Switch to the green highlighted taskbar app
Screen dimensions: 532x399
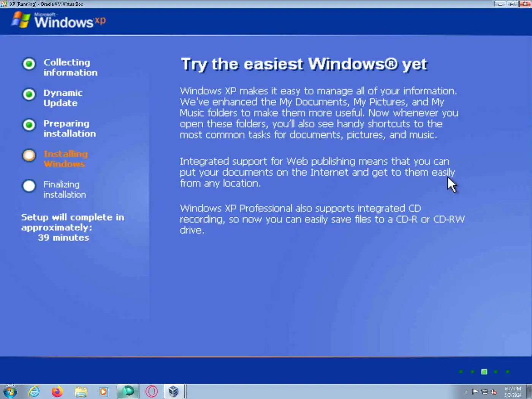point(128,391)
